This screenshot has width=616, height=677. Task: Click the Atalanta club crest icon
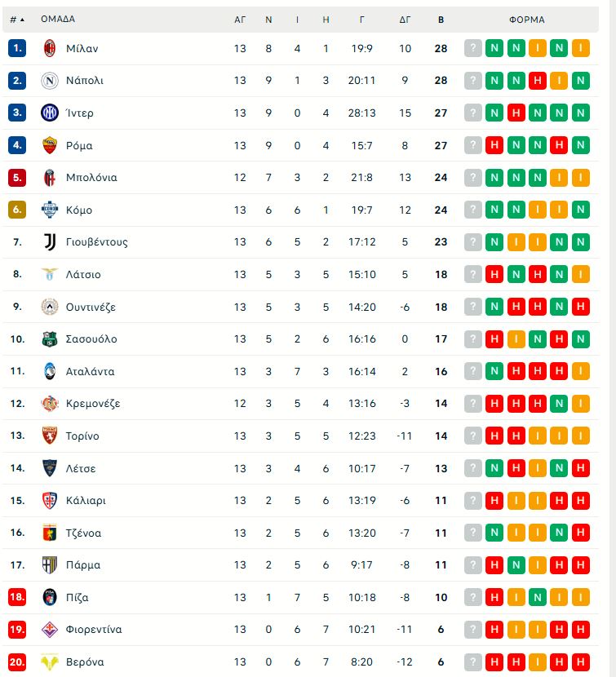[x=50, y=371]
